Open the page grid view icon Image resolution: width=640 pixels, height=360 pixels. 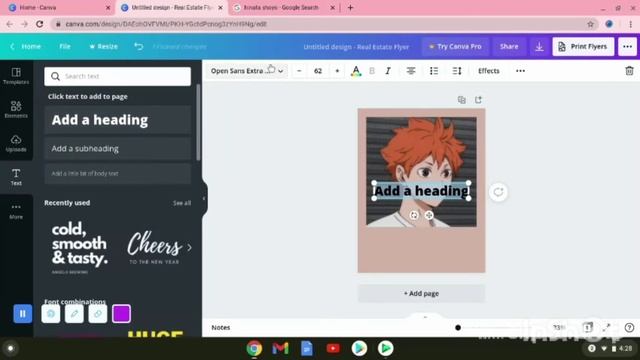[587, 327]
